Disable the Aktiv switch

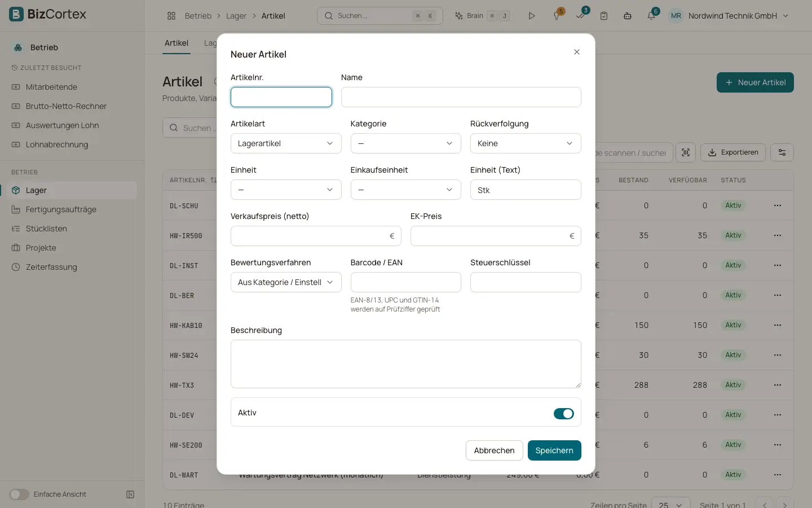pyautogui.click(x=564, y=414)
